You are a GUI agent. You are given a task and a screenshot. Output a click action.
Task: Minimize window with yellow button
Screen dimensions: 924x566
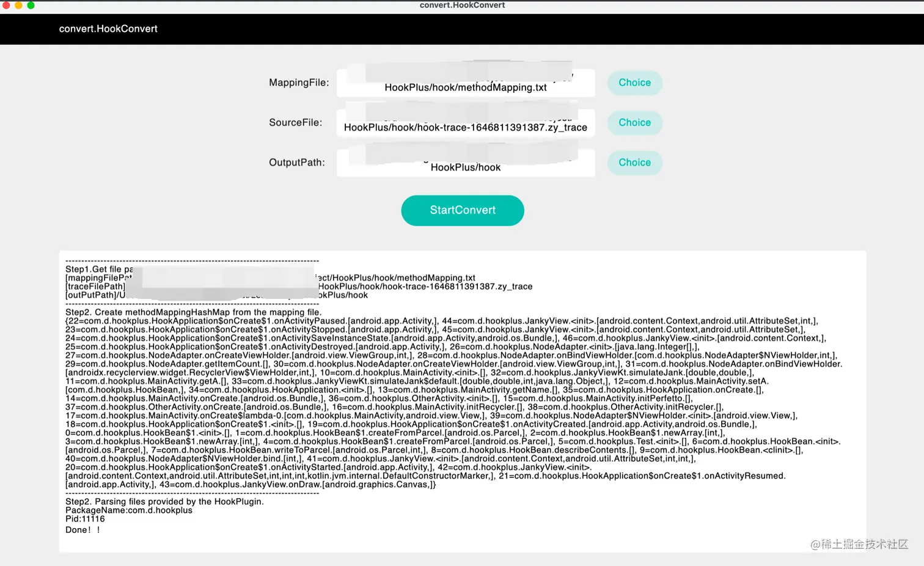coord(18,5)
